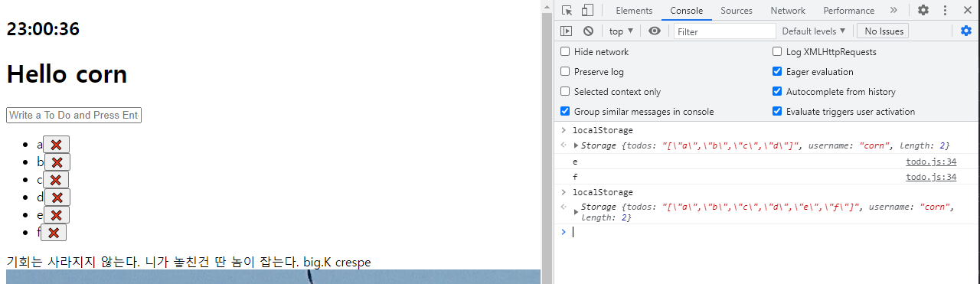Create a live expression with the eye icon
Screen dimensions: 980x284
tap(655, 31)
